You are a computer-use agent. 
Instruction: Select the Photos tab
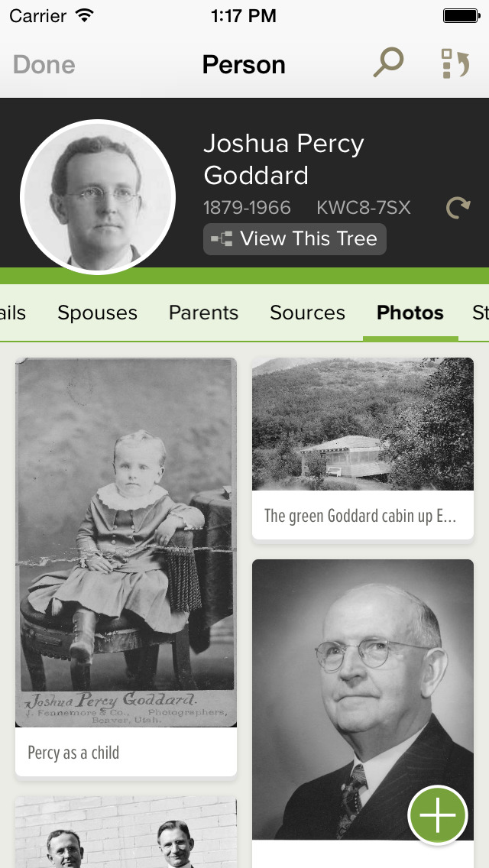(x=410, y=313)
